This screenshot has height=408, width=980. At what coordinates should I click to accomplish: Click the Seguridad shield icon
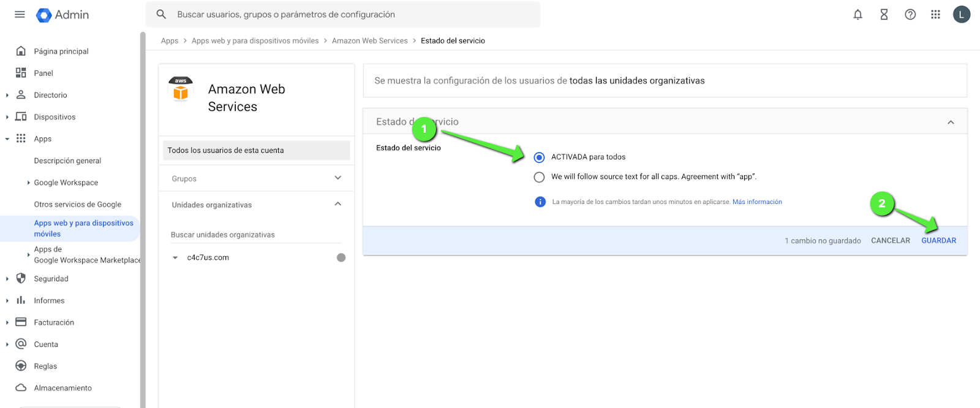[21, 278]
